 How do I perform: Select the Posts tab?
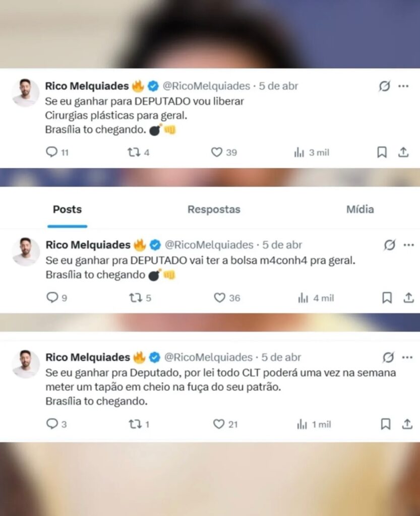(67, 210)
